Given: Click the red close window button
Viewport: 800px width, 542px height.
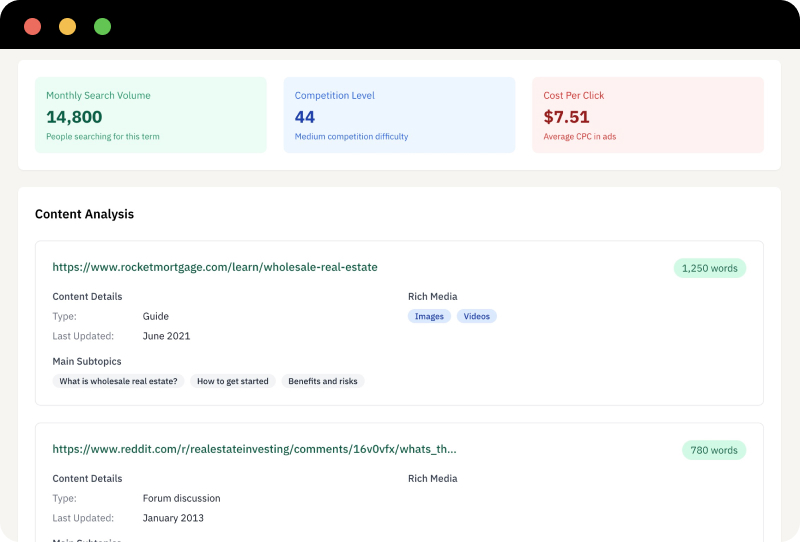Looking at the screenshot, I should pyautogui.click(x=33, y=27).
